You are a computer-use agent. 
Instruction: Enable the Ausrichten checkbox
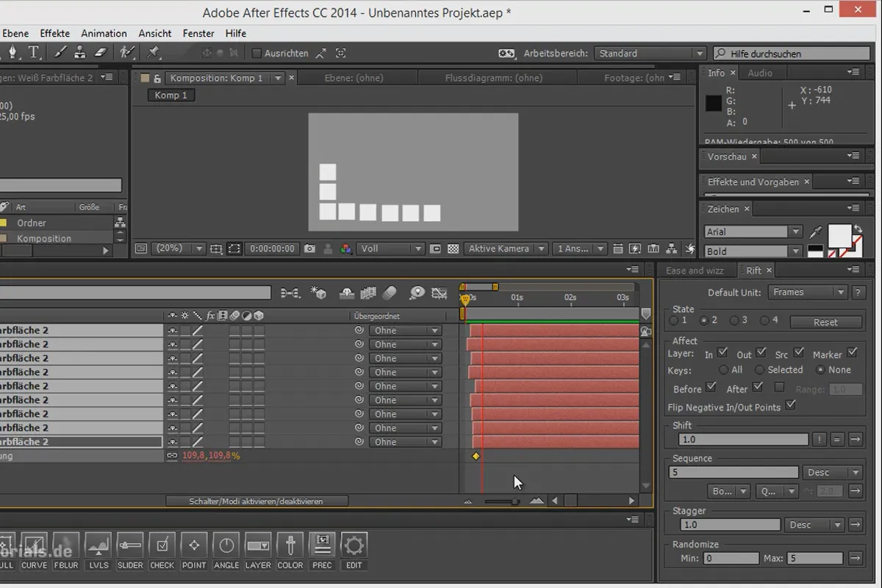click(257, 53)
